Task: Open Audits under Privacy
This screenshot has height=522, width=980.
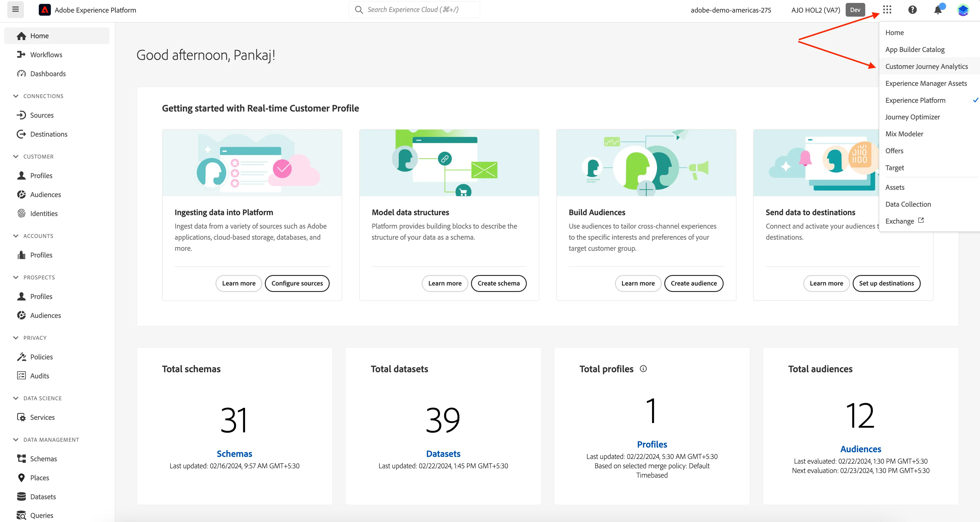Action: 39,376
